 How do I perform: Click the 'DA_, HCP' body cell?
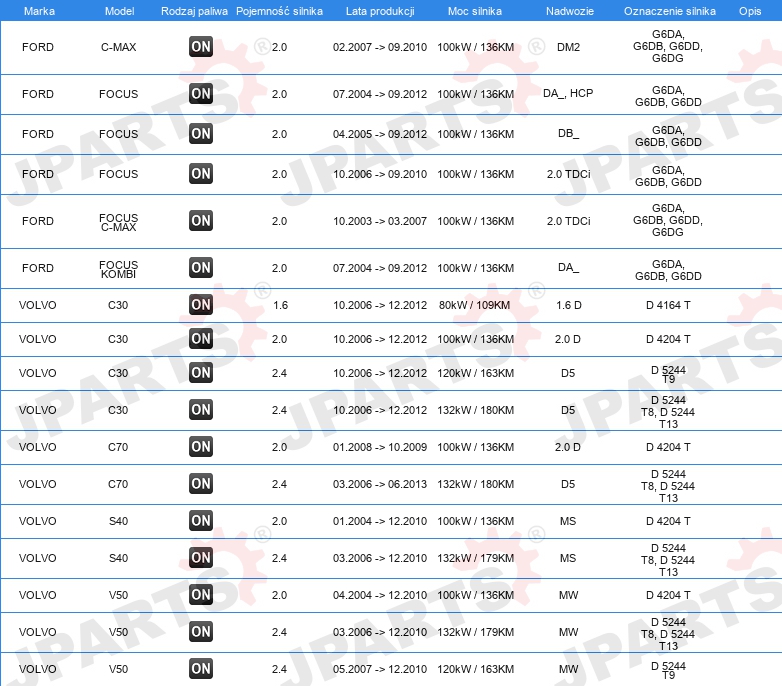(x=568, y=93)
